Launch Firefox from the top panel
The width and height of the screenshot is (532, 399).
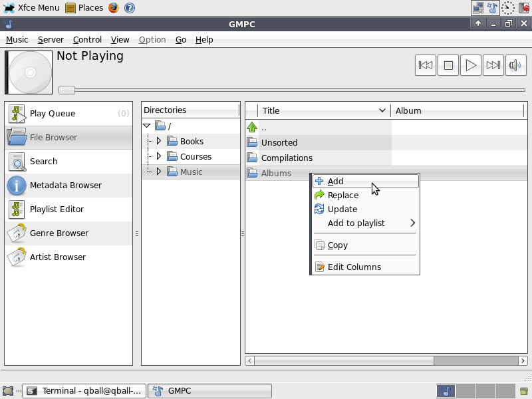coord(114,7)
